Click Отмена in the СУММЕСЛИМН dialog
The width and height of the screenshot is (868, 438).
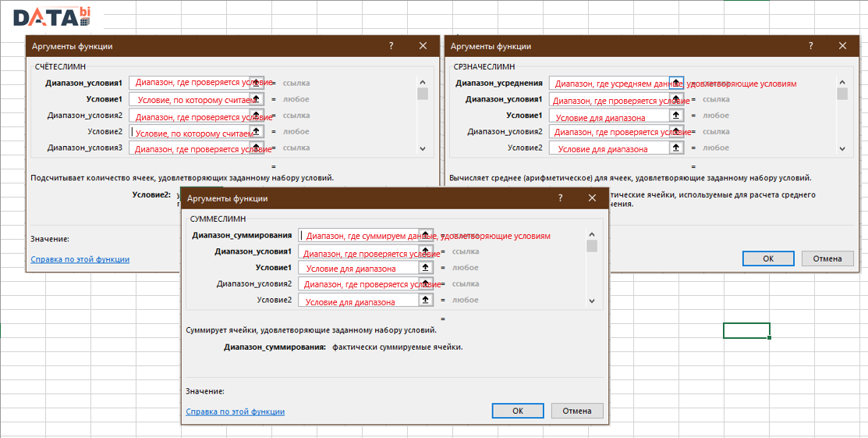point(577,411)
